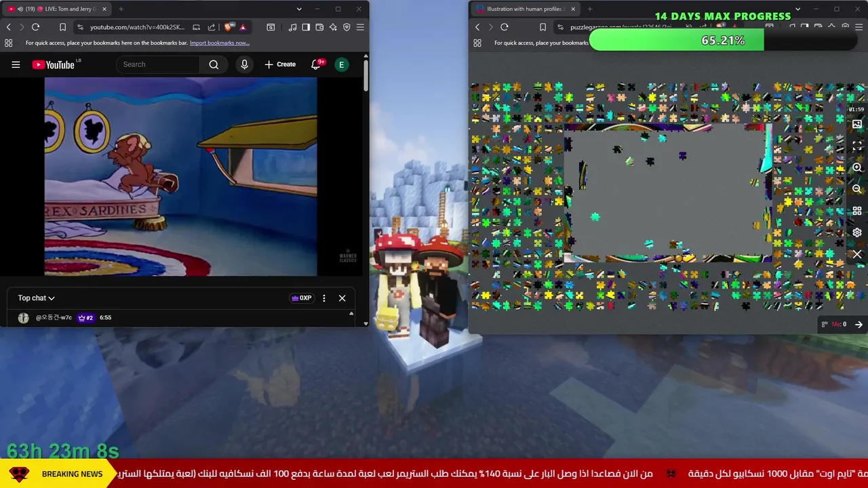Click the 63h 23m 8s stream timer

coord(63,451)
